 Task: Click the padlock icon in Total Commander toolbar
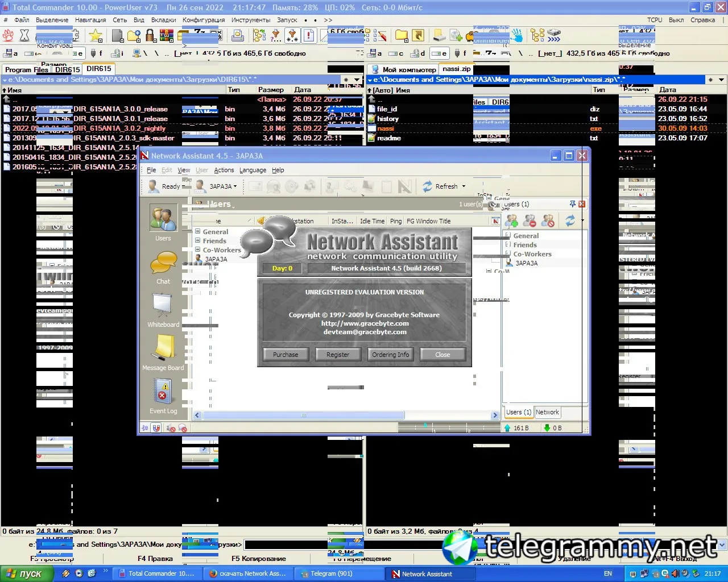(150, 36)
